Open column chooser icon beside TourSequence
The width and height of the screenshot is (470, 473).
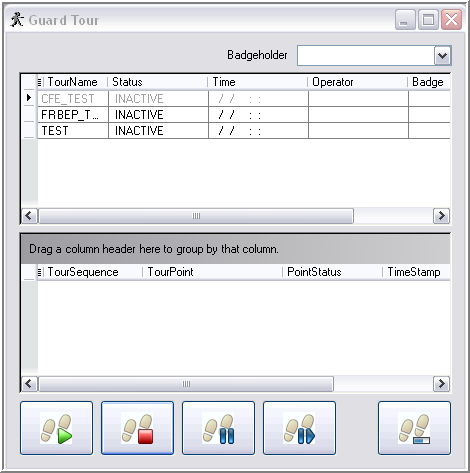pyautogui.click(x=40, y=272)
